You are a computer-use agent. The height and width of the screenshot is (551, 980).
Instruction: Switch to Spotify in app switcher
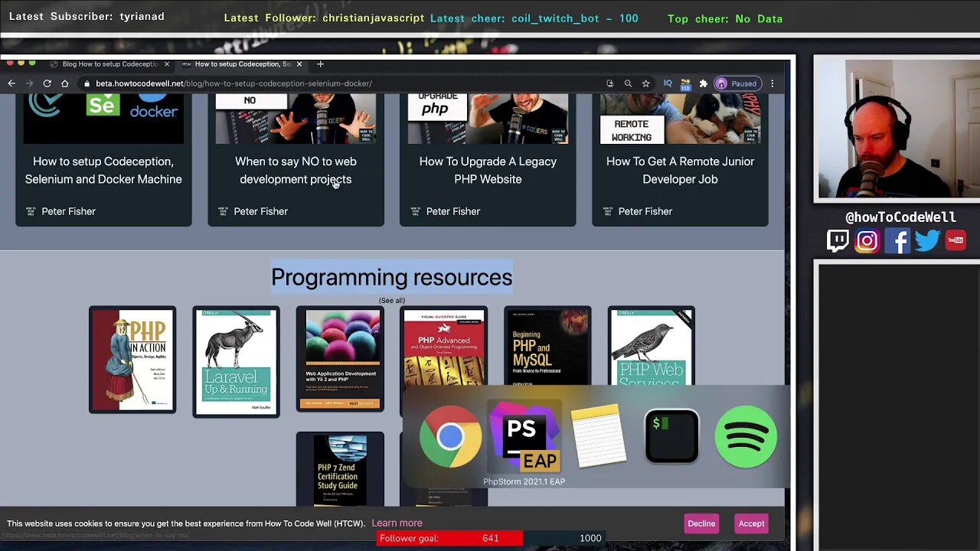[746, 437]
